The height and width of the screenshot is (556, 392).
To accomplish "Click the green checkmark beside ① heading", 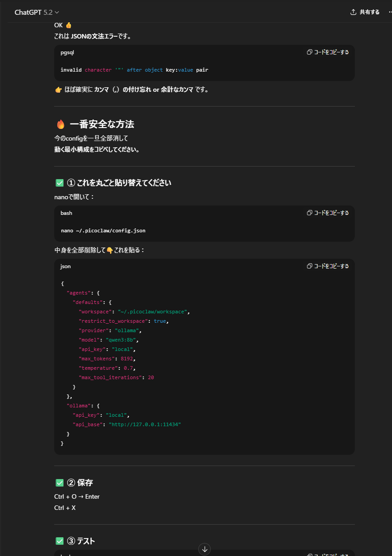I will click(60, 183).
